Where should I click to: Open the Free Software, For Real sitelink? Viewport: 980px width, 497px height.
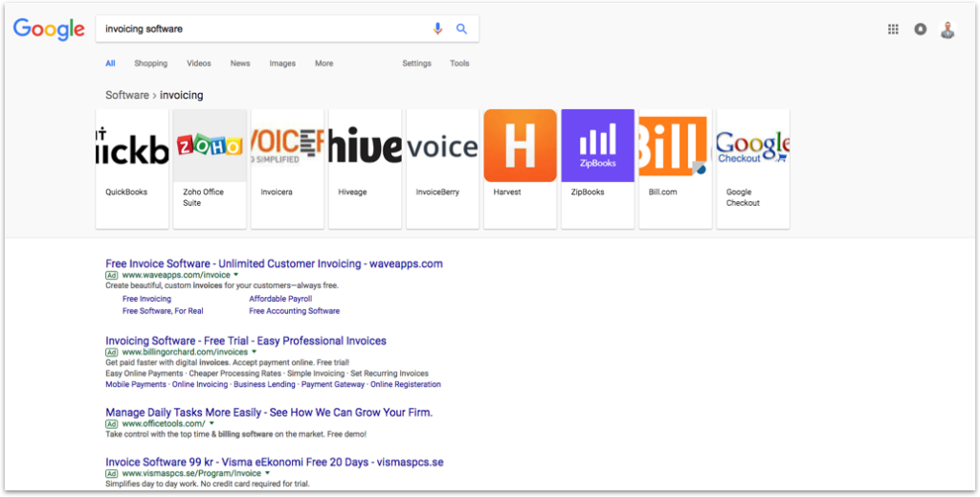pyautogui.click(x=163, y=310)
